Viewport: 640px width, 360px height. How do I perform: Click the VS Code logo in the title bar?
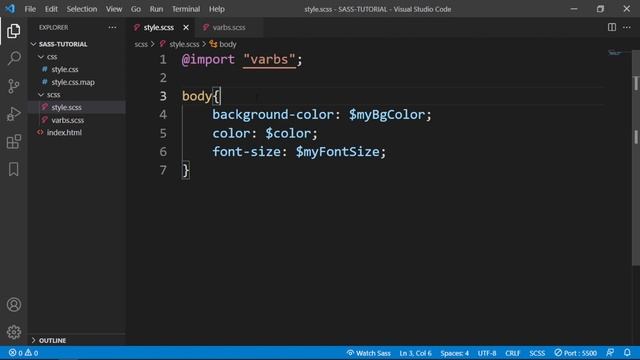10,9
